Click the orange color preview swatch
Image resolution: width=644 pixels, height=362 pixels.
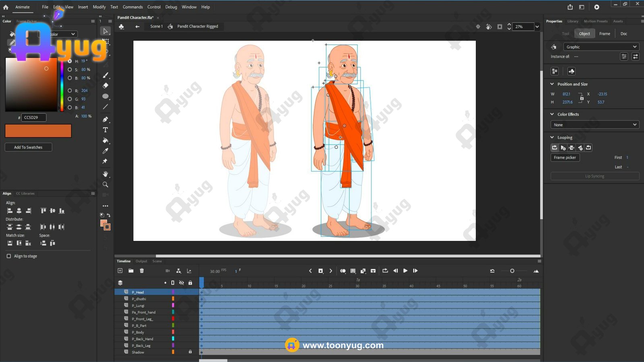(x=38, y=131)
